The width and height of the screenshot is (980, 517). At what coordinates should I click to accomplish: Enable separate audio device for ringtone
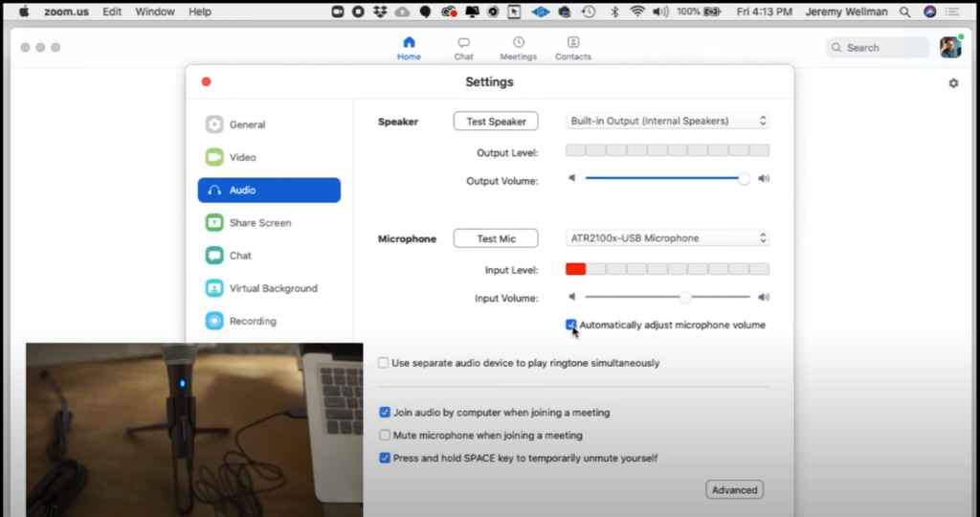coord(383,363)
